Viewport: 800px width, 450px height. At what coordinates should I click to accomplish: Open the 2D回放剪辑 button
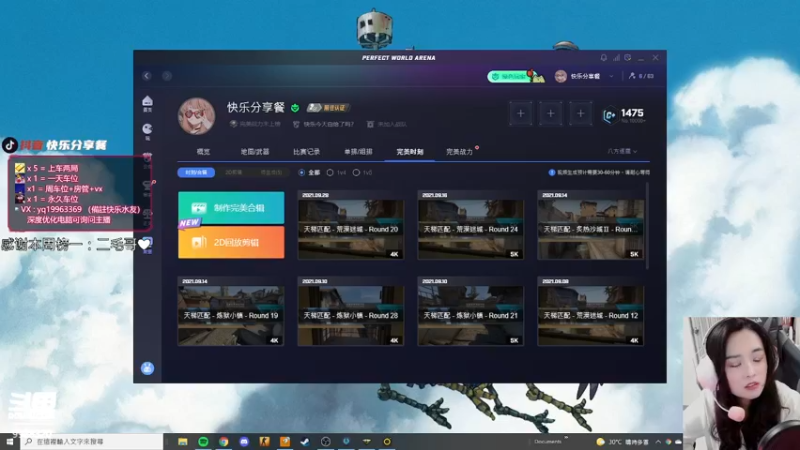coord(231,242)
